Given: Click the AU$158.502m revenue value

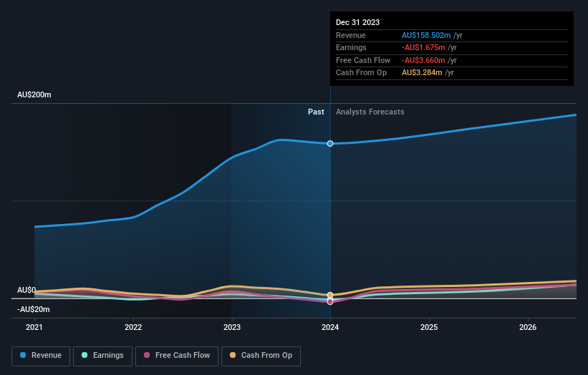Looking at the screenshot, I should pos(426,35).
